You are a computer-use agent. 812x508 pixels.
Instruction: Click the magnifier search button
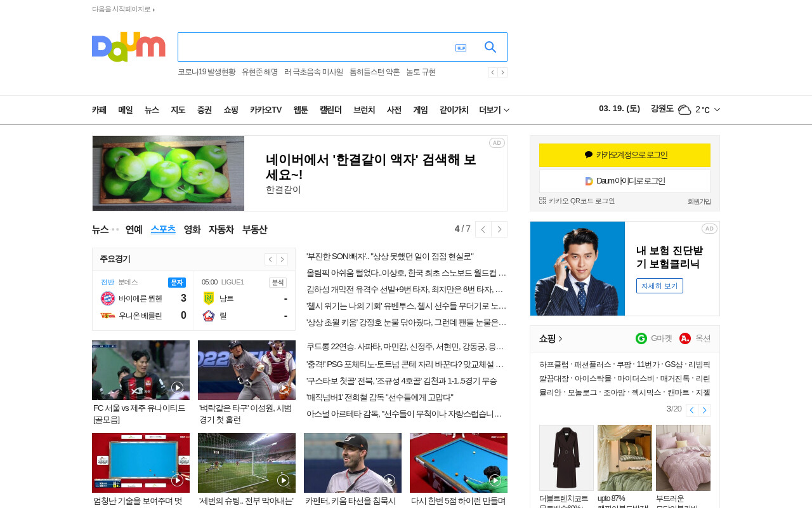[x=490, y=47]
